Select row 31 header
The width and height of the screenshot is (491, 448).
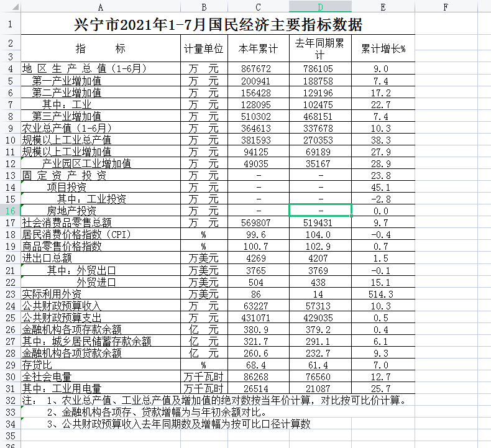10,388
